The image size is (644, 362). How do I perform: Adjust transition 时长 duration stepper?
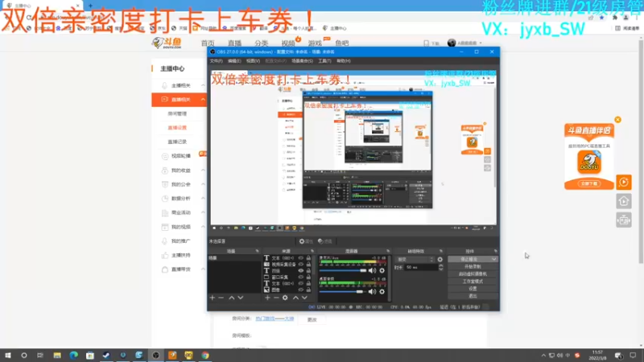click(x=441, y=267)
